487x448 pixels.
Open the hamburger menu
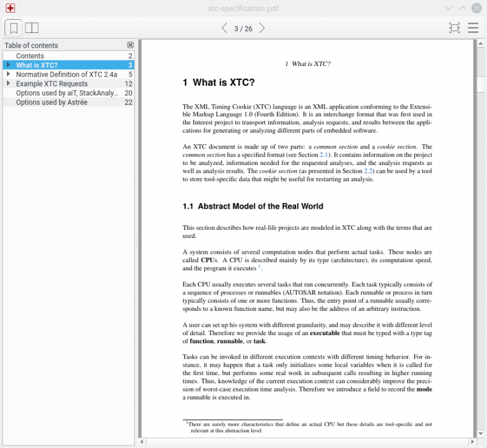click(473, 28)
